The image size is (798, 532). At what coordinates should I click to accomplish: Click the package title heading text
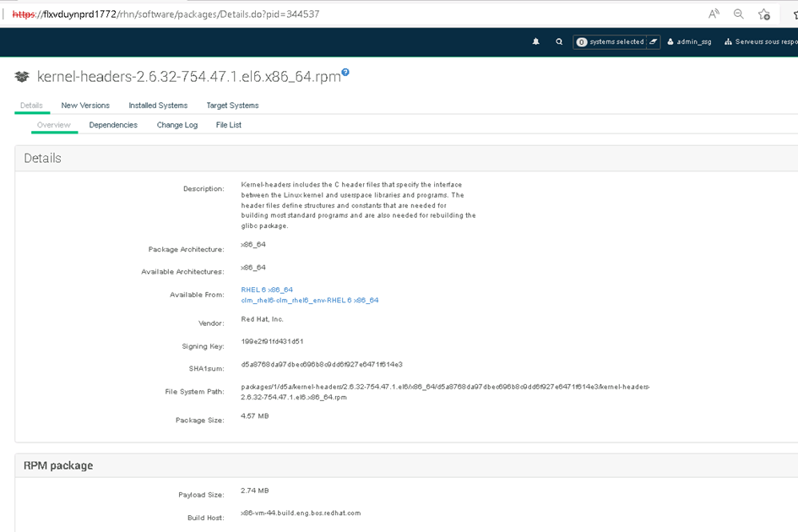click(189, 76)
